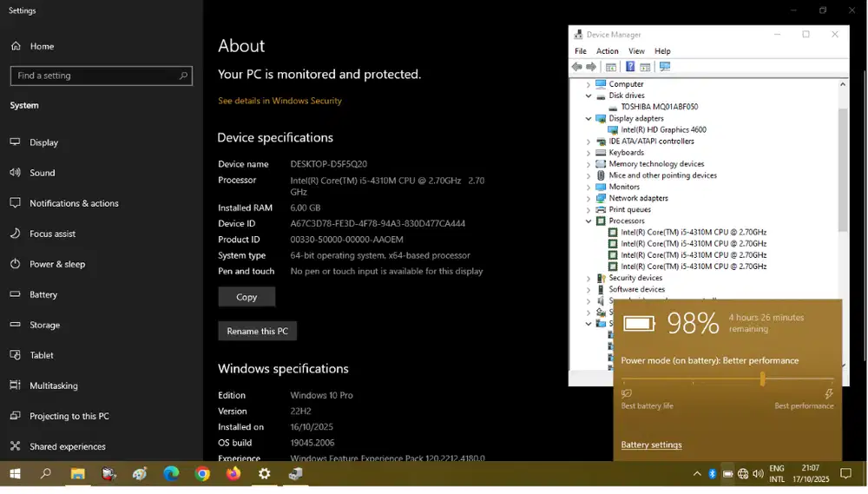Collapse the Display adapters node
Viewport: 868px width, 494px height.
[x=589, y=118]
